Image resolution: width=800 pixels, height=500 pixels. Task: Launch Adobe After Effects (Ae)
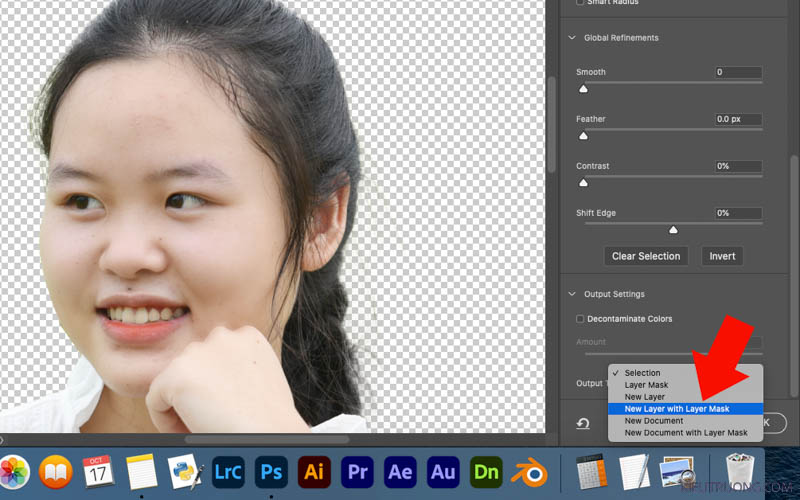[401, 472]
